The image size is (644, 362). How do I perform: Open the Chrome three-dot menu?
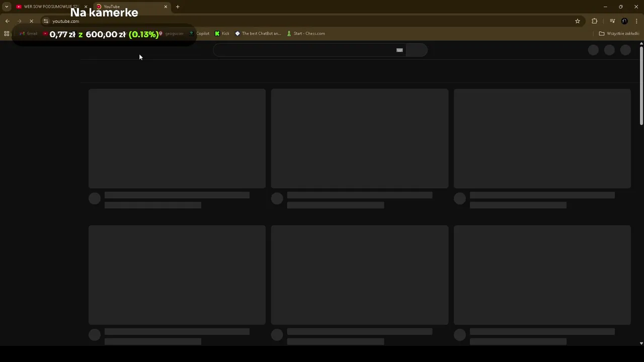637,21
